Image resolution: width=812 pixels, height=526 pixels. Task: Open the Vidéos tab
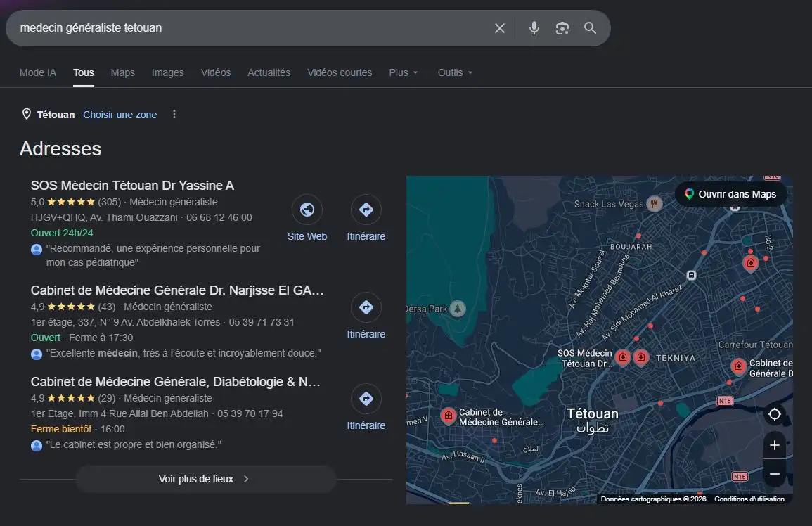point(216,72)
